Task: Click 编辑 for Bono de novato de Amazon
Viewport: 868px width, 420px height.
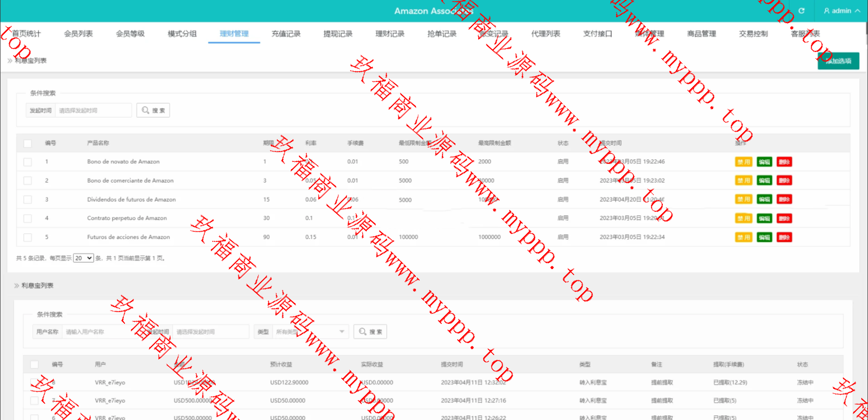Action: [x=765, y=162]
